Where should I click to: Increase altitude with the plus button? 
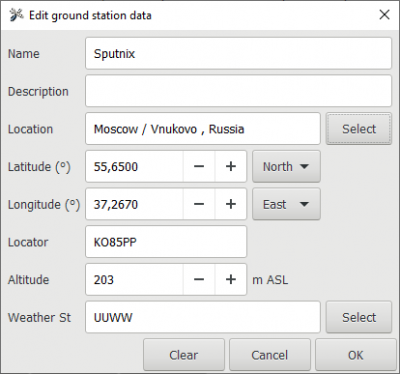coord(231,279)
